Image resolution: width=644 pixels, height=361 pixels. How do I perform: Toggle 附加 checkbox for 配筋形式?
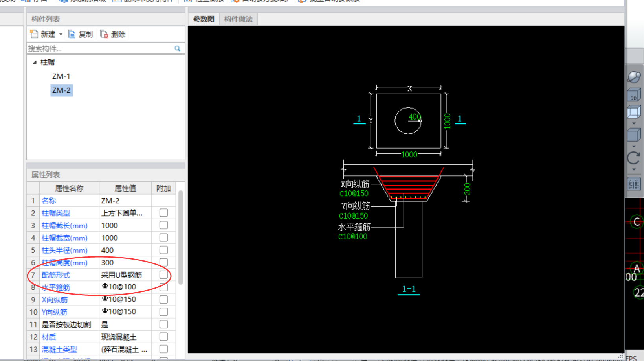point(163,275)
